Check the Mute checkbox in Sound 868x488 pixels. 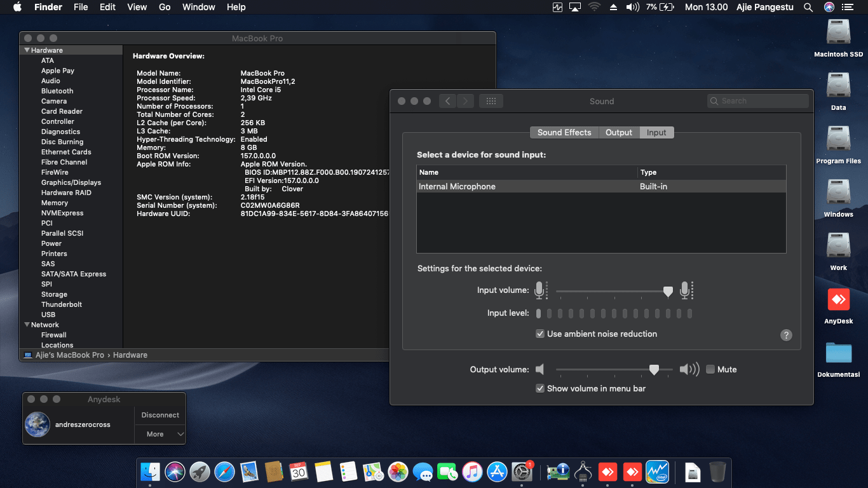(x=710, y=369)
